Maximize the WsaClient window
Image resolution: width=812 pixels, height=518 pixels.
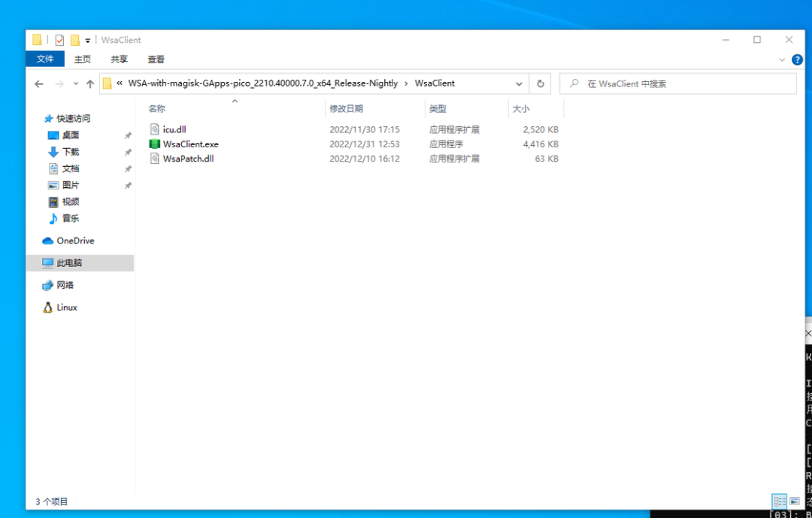click(x=757, y=40)
